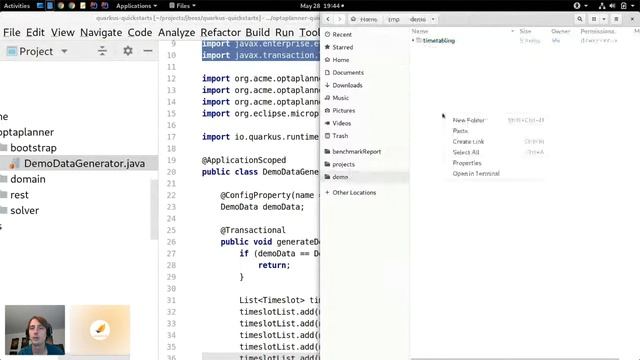Open Home in Files sidebar
The width and height of the screenshot is (640, 360).
coord(340,60)
